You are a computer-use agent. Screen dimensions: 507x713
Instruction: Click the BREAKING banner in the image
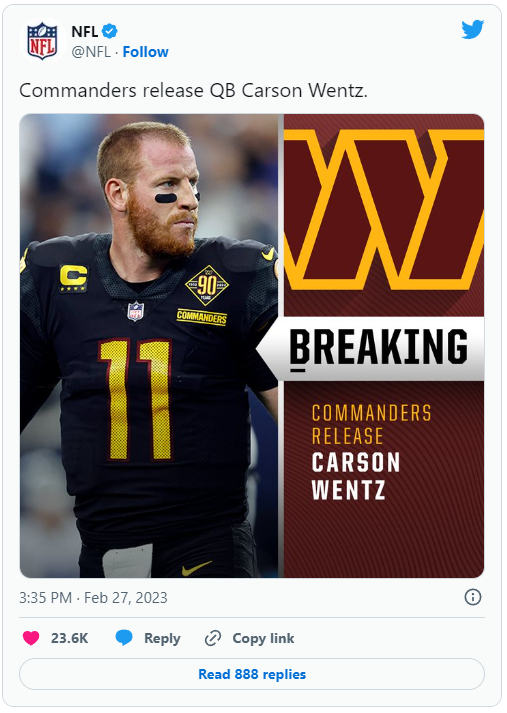(x=378, y=348)
